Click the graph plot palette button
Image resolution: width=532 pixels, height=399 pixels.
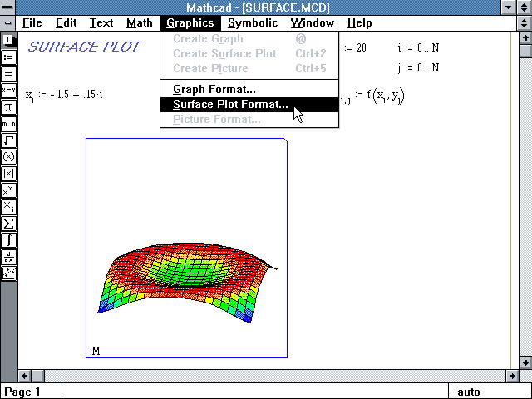[x=8, y=273]
